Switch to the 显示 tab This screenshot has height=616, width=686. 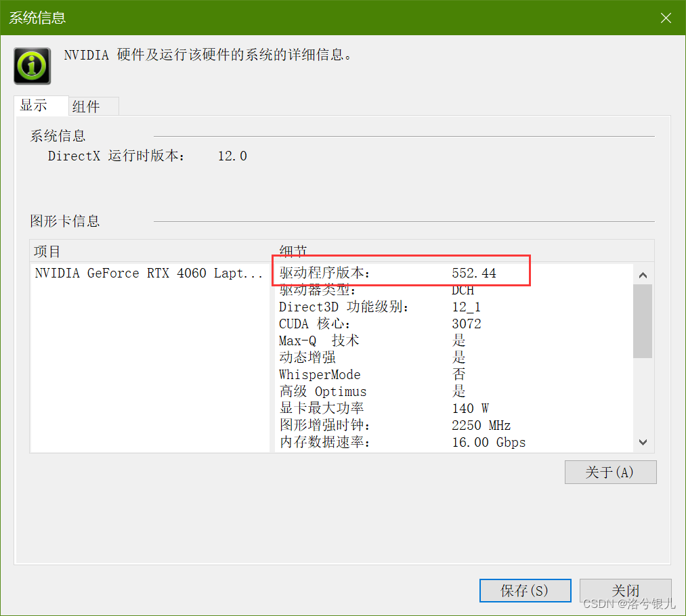pyautogui.click(x=41, y=106)
